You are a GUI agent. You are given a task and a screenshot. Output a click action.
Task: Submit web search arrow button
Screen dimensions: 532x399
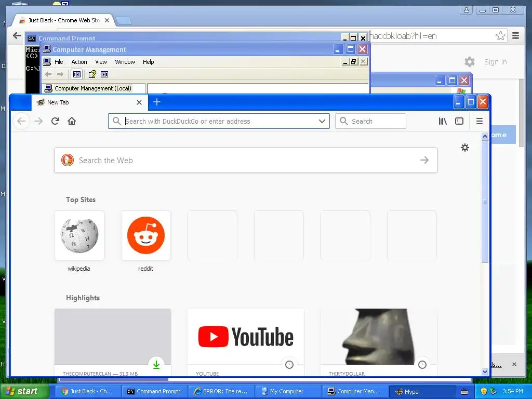click(424, 160)
